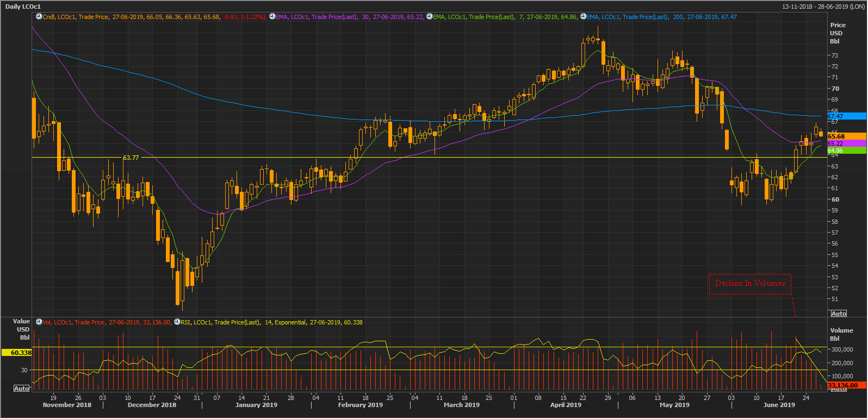868x419 pixels.
Task: Select the RSI 14 Exponential legend text
Action: [x=272, y=322]
